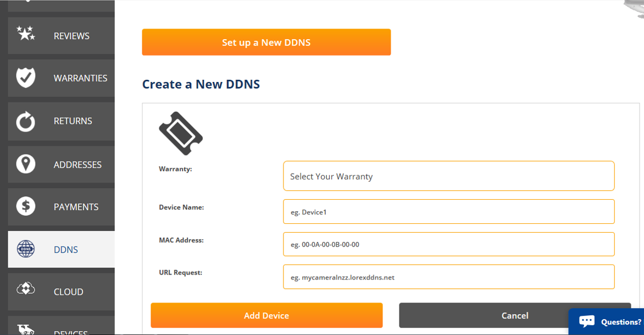
Task: Focus the Device Name input field
Action: click(x=448, y=212)
